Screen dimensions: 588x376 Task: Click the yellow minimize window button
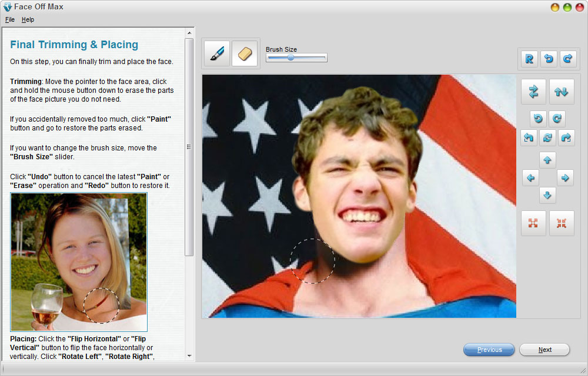(555, 8)
